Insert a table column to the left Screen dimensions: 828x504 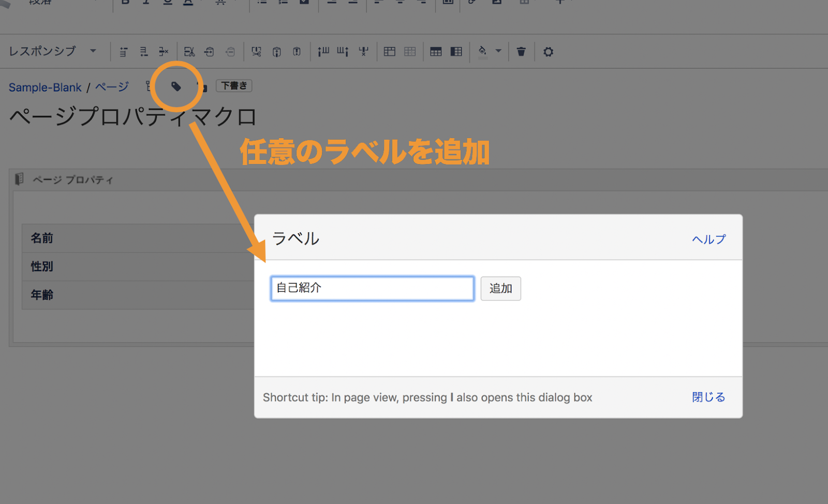pos(323,52)
